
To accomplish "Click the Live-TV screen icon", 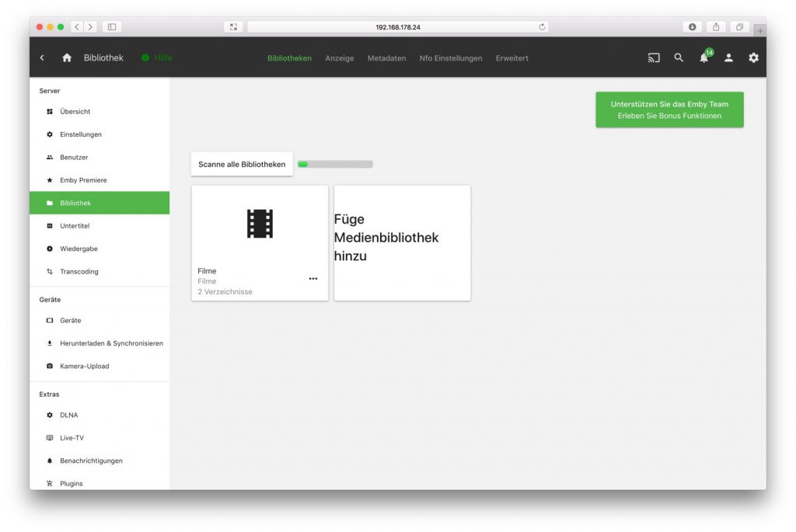I will coord(50,438).
